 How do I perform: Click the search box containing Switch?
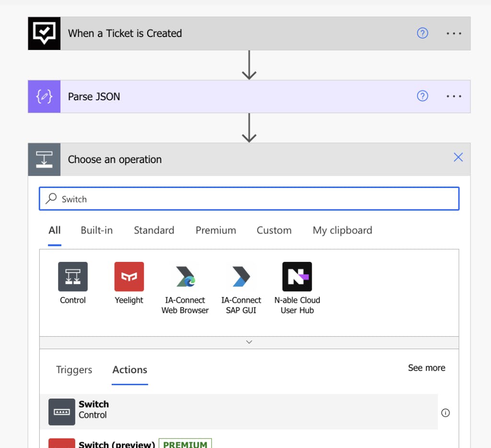(249, 199)
